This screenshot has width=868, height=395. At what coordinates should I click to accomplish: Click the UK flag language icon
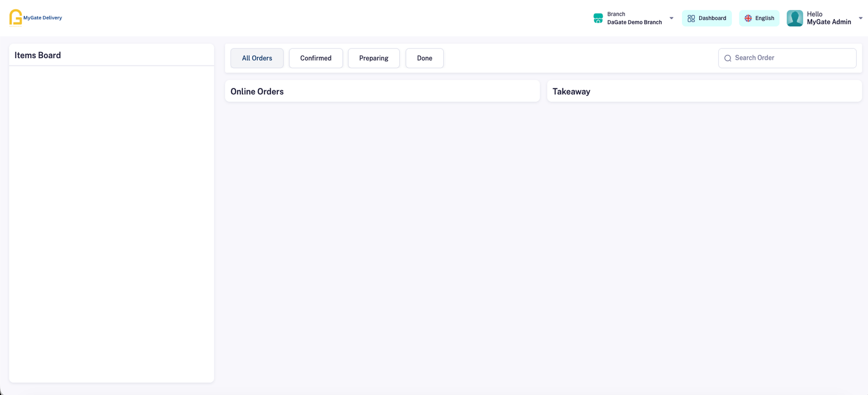coord(748,18)
